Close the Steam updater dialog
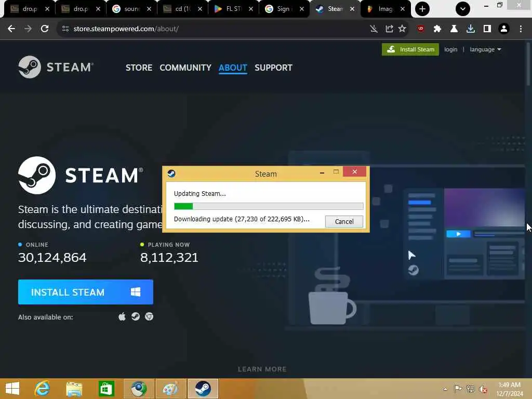This screenshot has width=532, height=399. (354, 171)
